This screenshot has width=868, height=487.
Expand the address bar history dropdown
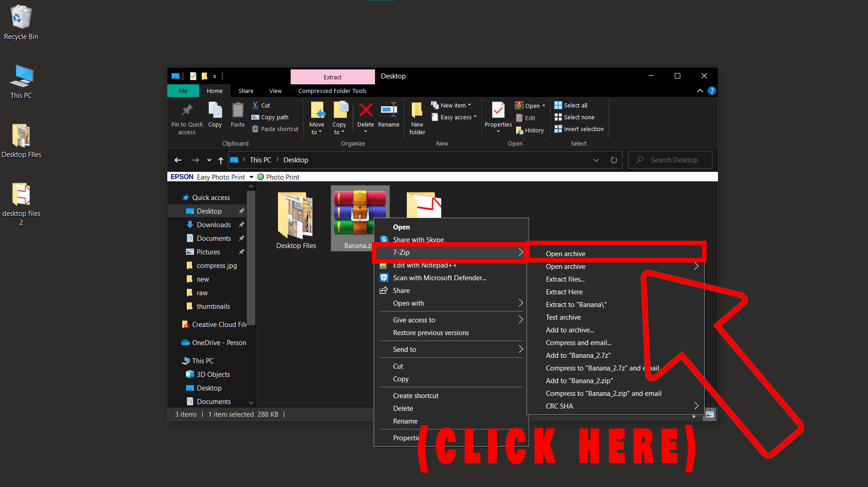click(x=596, y=160)
